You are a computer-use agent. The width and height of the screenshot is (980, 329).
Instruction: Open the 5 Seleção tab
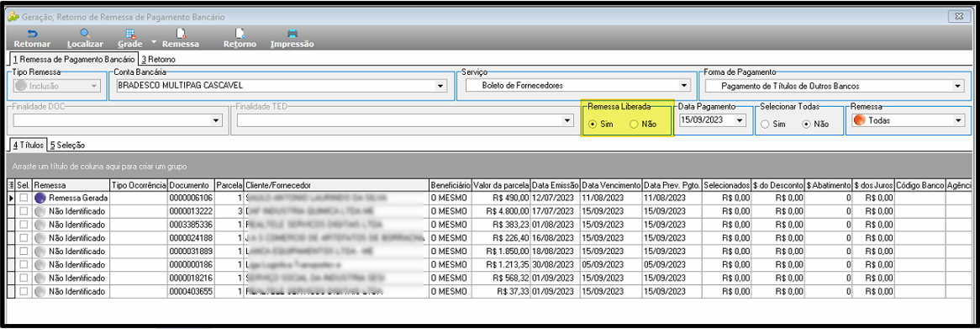(x=67, y=145)
